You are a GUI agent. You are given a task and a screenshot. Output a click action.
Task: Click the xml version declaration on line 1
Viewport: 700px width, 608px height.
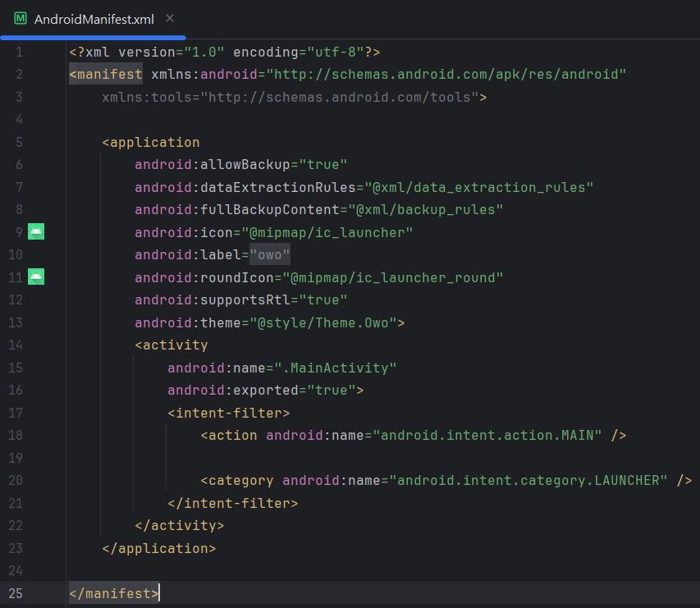[225, 53]
